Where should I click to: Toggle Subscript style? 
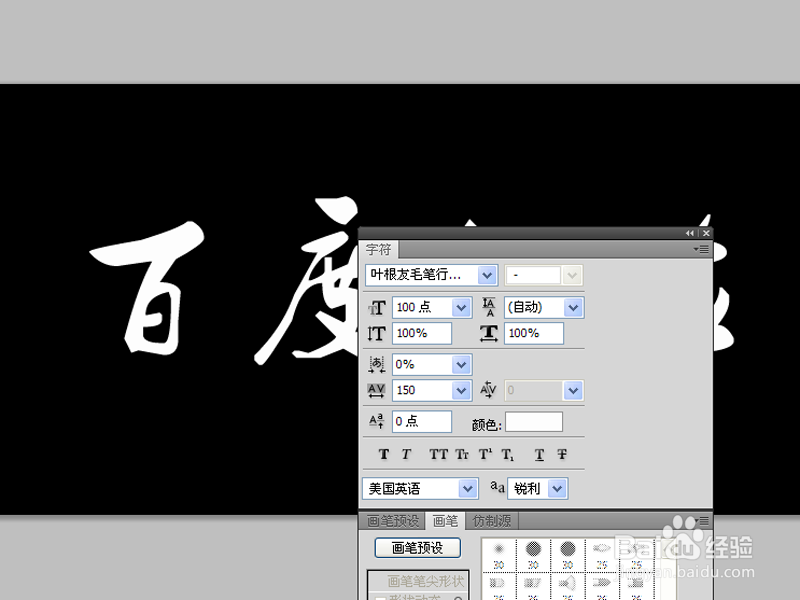pos(508,455)
